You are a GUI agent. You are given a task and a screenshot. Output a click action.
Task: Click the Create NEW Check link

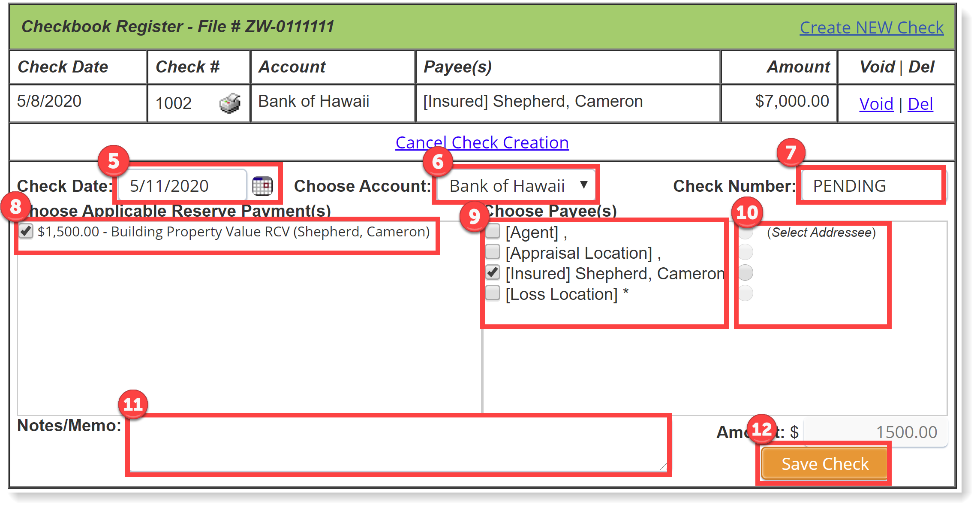(x=871, y=28)
